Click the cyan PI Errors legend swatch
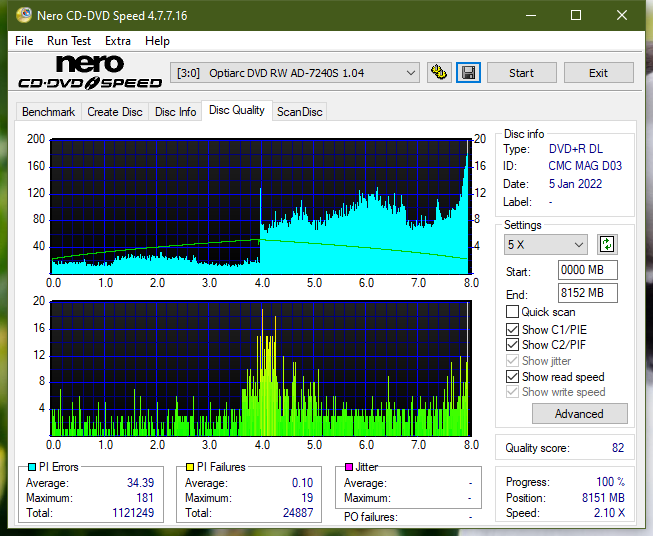Screen dimensions: 653x536 coord(32,467)
